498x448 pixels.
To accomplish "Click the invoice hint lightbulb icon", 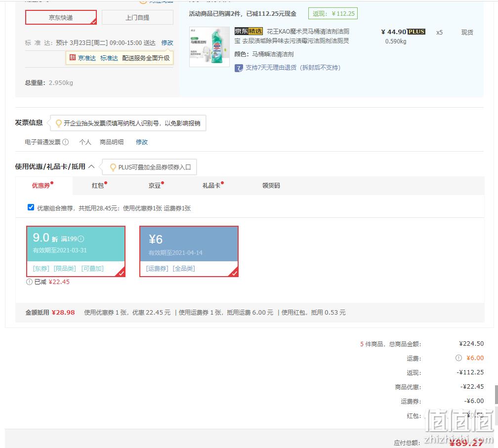I will click(x=58, y=123).
